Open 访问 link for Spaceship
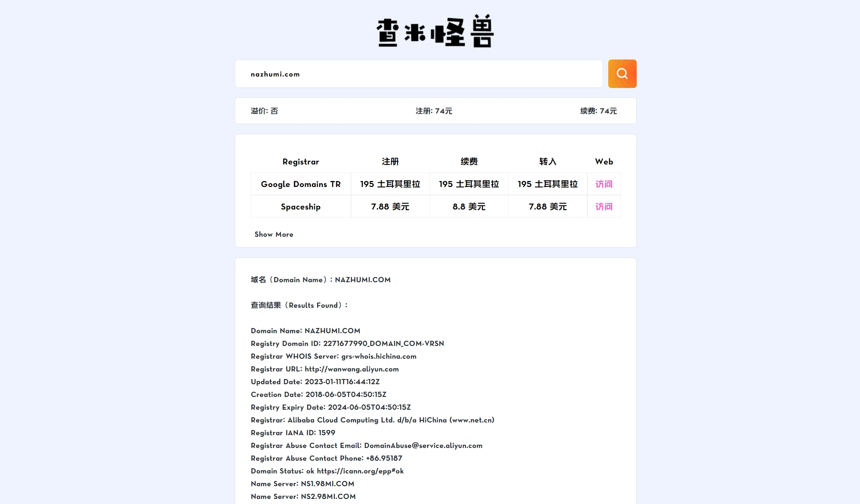 604,207
